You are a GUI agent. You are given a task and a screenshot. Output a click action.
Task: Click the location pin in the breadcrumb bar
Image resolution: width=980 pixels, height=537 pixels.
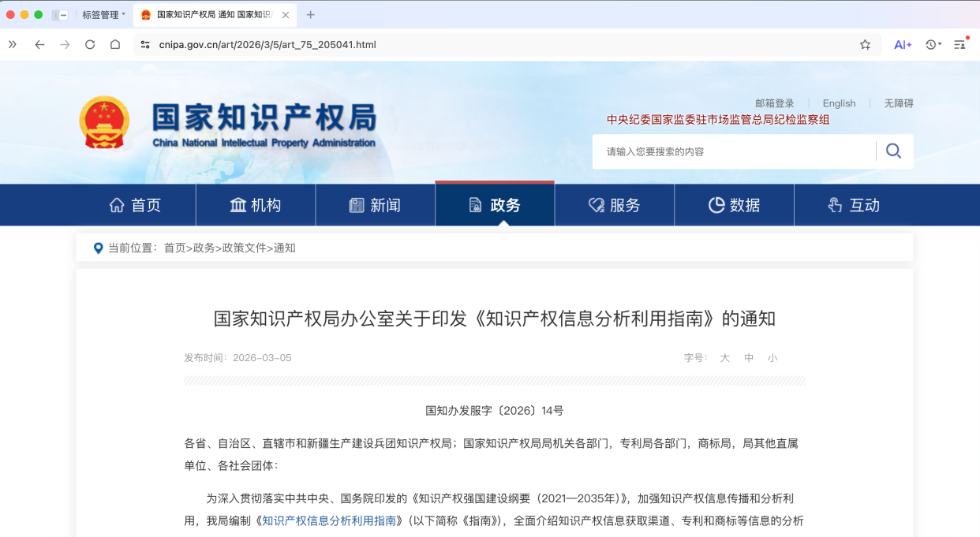98,247
